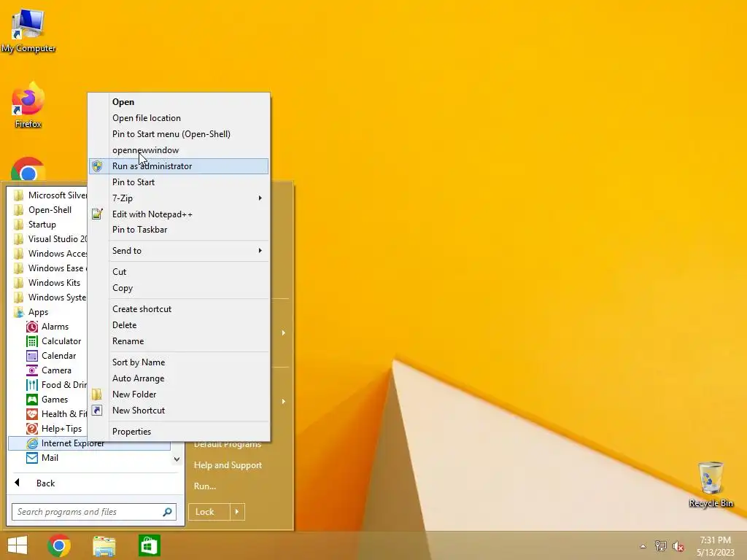Click the Calendar app icon
Viewport: 747px width, 560px height.
click(32, 356)
